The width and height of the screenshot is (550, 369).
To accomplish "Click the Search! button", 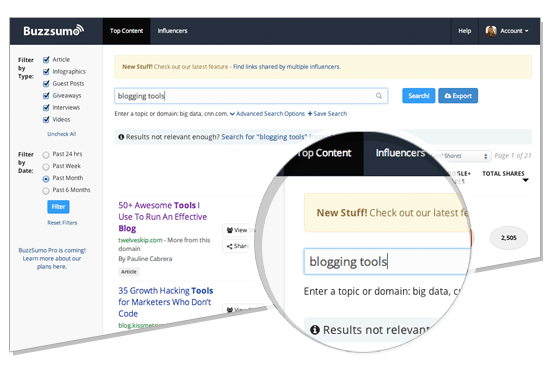I will (418, 96).
